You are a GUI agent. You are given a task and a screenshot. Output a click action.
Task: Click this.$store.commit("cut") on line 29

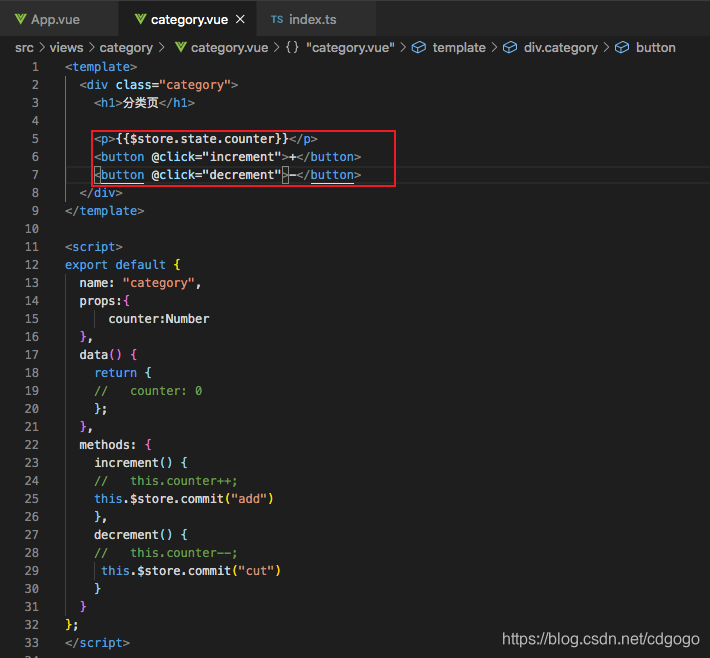[x=191, y=571]
